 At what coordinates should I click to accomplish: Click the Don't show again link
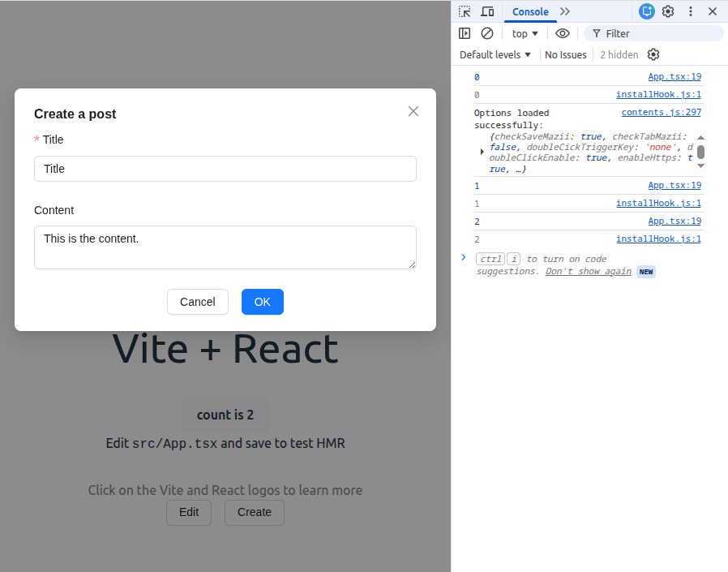coord(588,271)
